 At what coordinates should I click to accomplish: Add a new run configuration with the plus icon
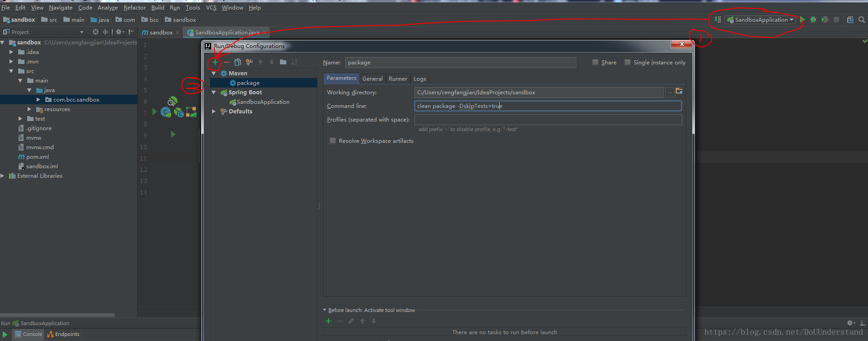point(215,62)
